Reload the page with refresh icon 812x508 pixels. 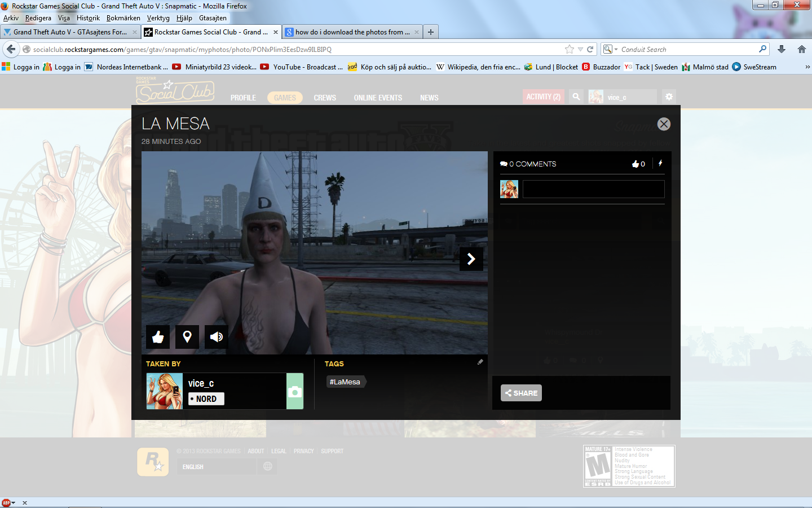(590, 49)
